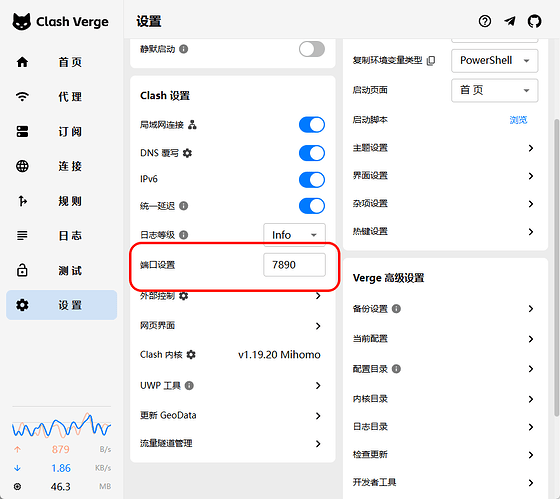Open the 代理 proxies page
This screenshot has height=499, width=560.
[61, 97]
